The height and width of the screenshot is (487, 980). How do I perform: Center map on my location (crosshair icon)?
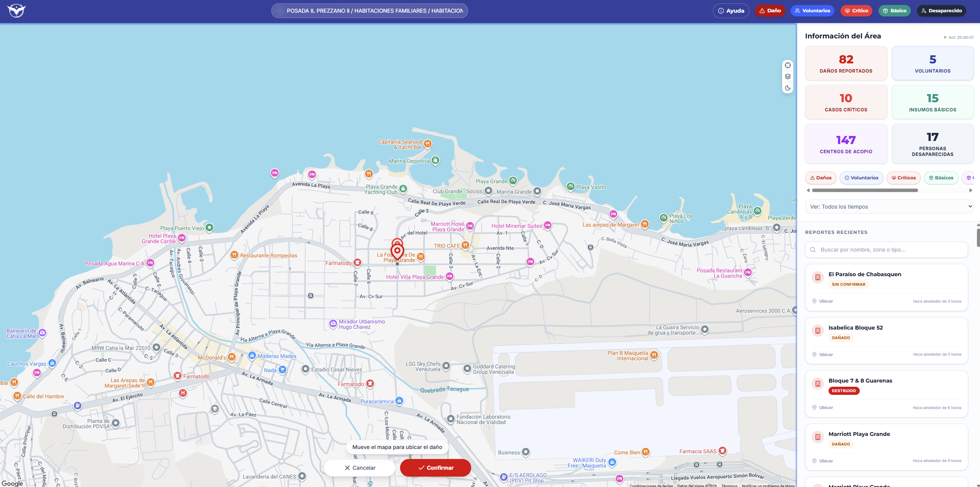pos(787,65)
